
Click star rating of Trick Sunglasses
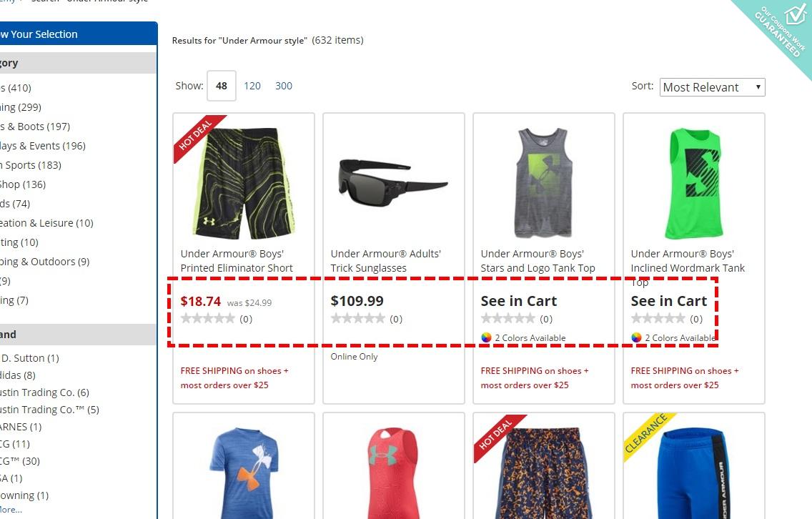(358, 319)
